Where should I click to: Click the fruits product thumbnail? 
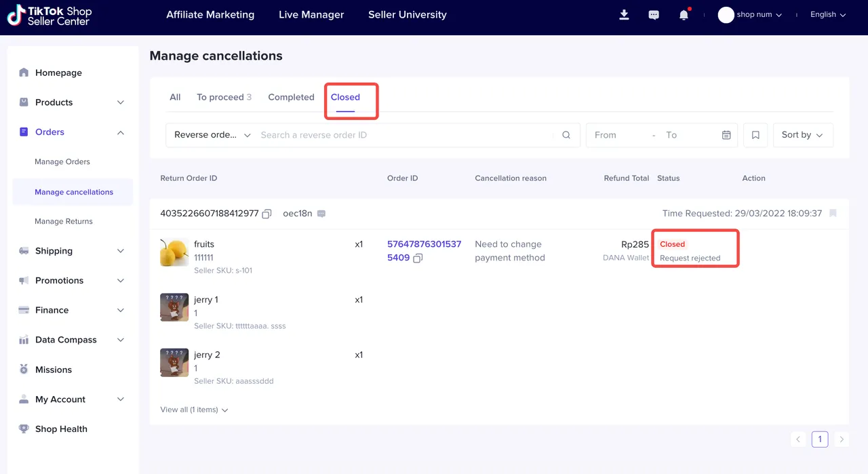click(x=174, y=252)
